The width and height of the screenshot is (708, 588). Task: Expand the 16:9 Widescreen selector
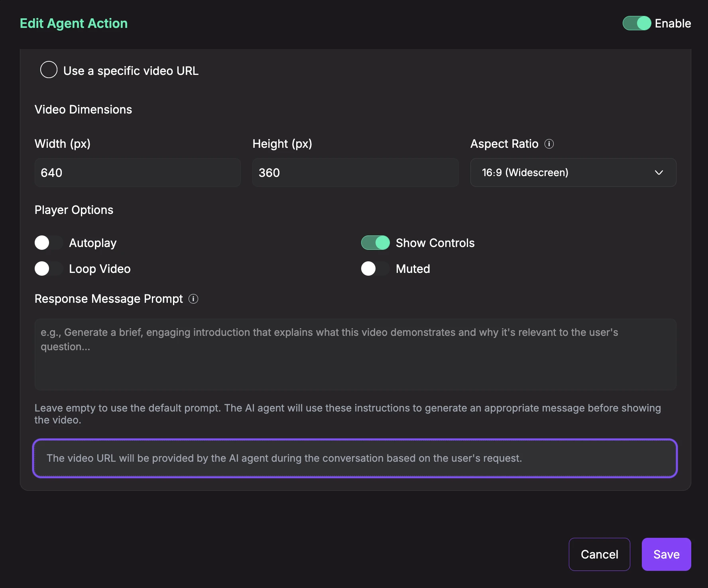point(573,172)
